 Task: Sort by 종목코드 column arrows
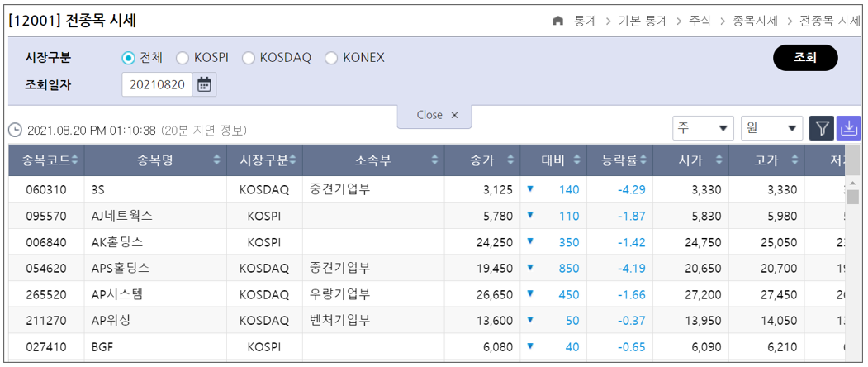(74, 160)
